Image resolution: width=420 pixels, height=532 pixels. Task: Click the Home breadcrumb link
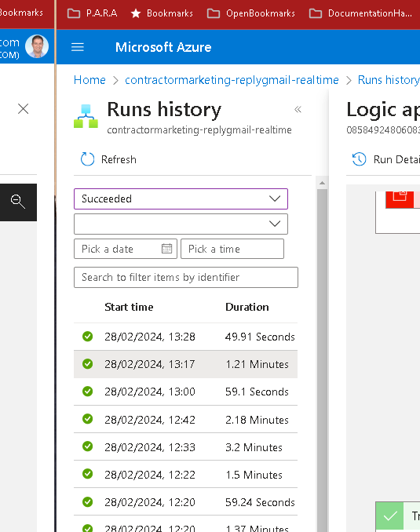click(89, 80)
